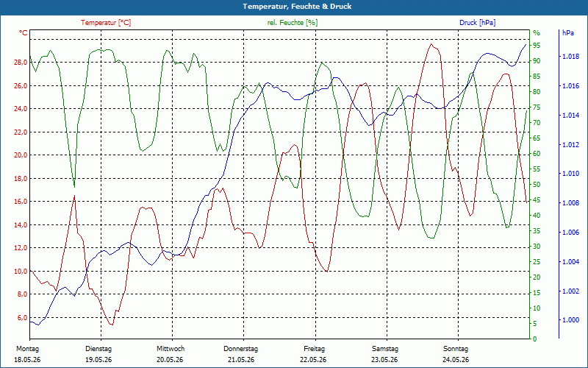Click the '1.012' pressure axis value
Image resolution: width=588 pixels, height=368 pixels.
[570, 144]
